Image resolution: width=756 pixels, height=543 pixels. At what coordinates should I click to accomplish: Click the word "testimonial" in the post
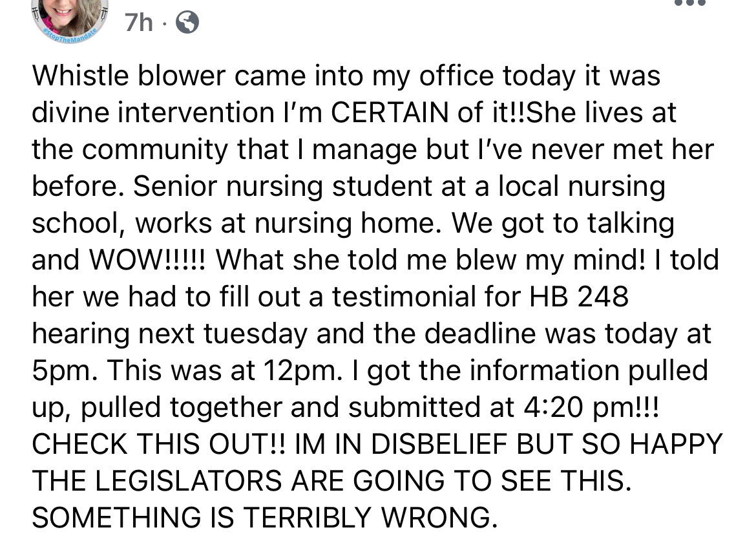pyautogui.click(x=404, y=296)
